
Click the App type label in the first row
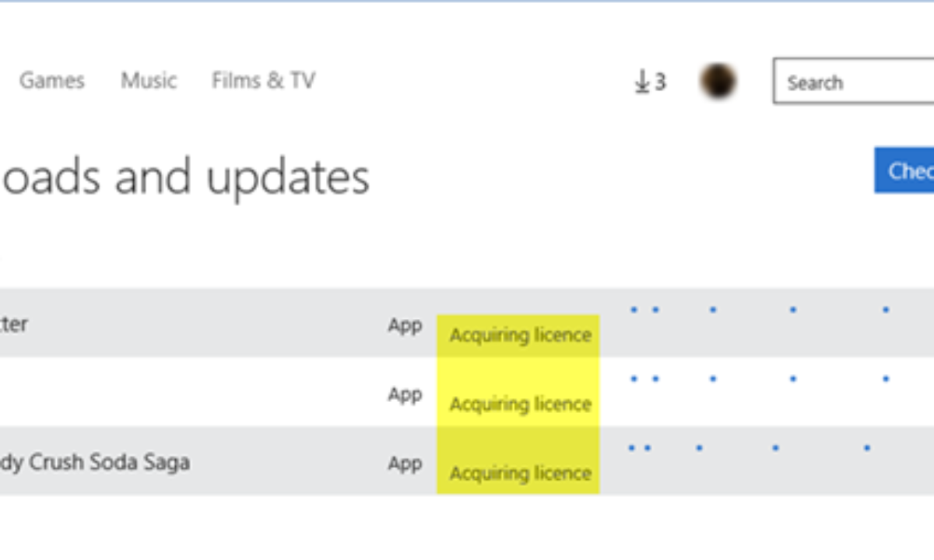click(x=405, y=325)
